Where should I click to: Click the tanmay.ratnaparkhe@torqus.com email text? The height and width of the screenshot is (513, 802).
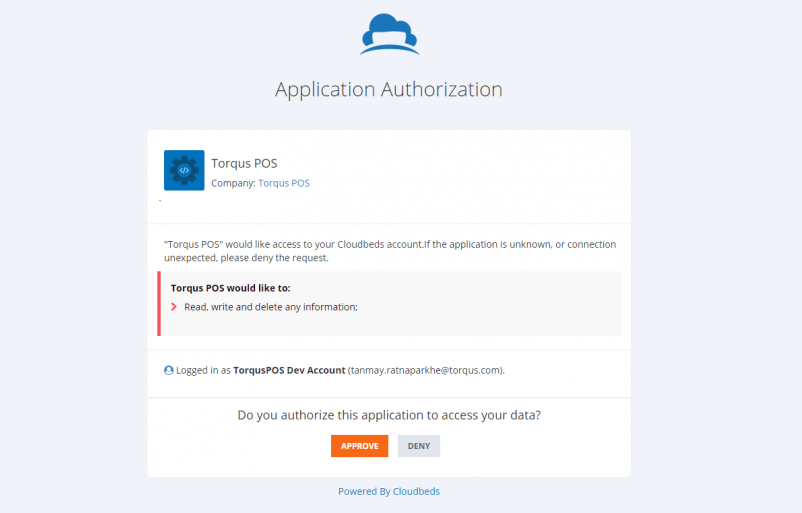point(426,370)
